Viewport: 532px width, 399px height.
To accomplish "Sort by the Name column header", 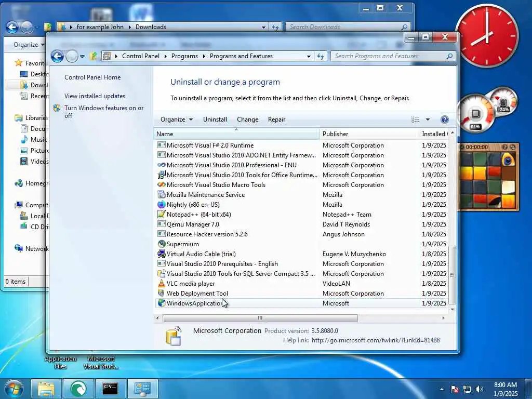I will click(x=236, y=134).
